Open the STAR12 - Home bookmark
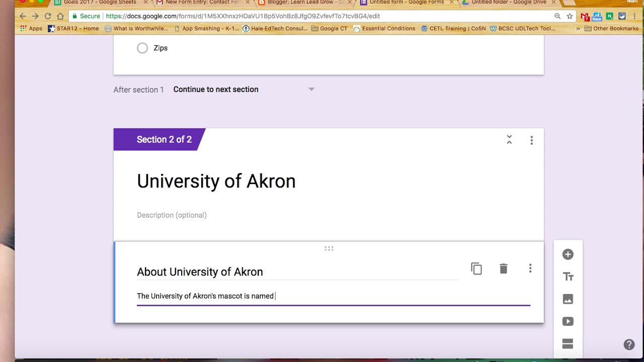Screen dimensions: 644x362 (x=73, y=29)
